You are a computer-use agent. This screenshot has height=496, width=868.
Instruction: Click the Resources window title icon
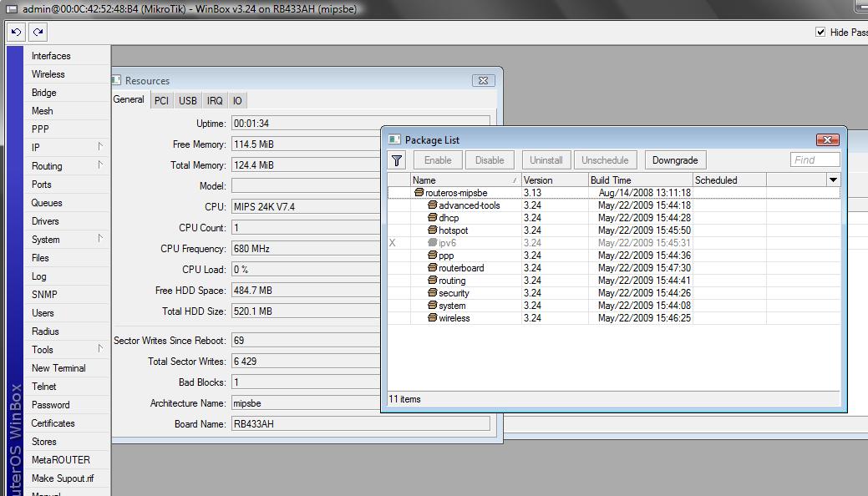coord(116,80)
